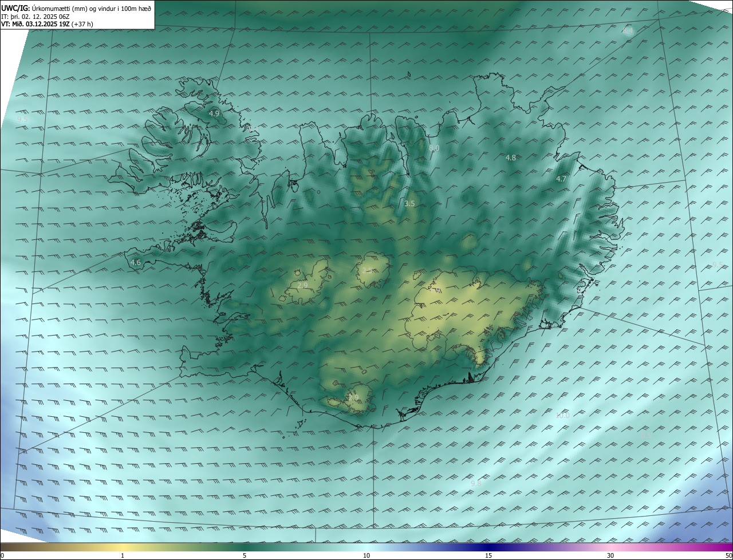733x560 pixels.
Task: Click the 'UWC/IG:' title label
Action: click(x=14, y=8)
